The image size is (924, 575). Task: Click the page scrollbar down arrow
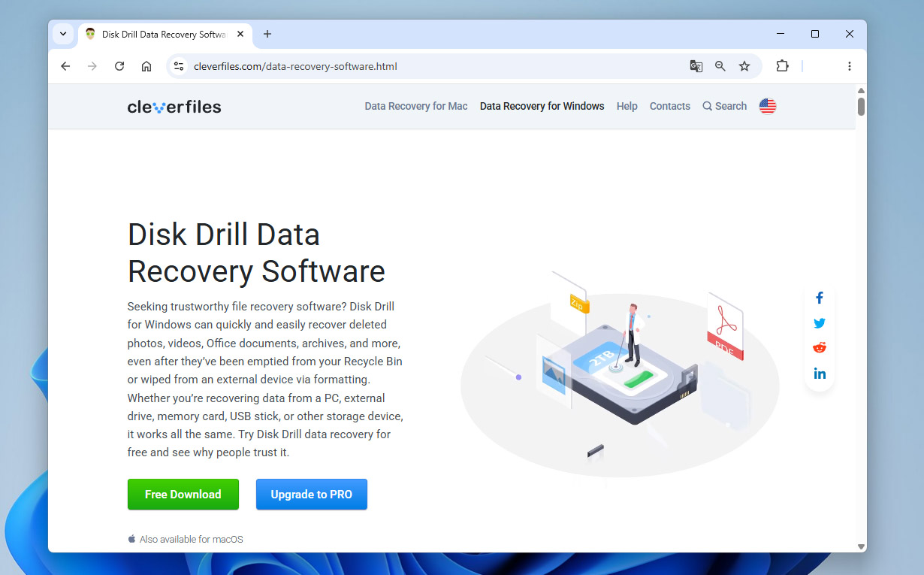pos(861,546)
